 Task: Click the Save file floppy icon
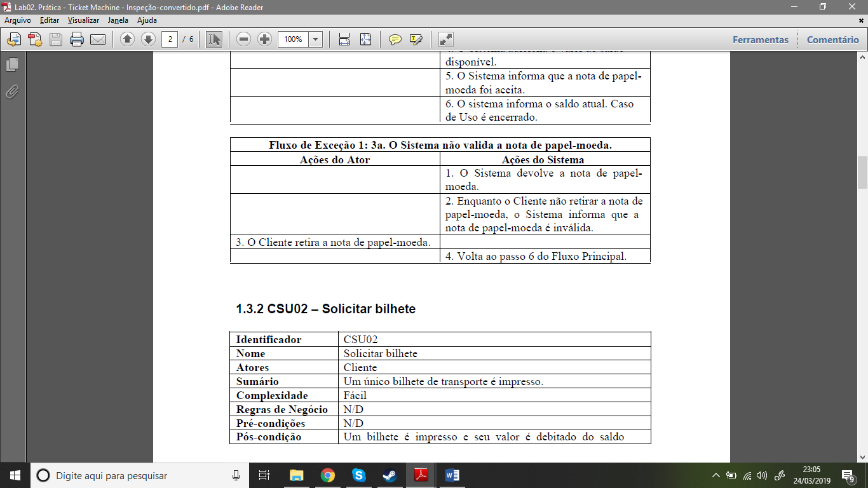tap(56, 39)
